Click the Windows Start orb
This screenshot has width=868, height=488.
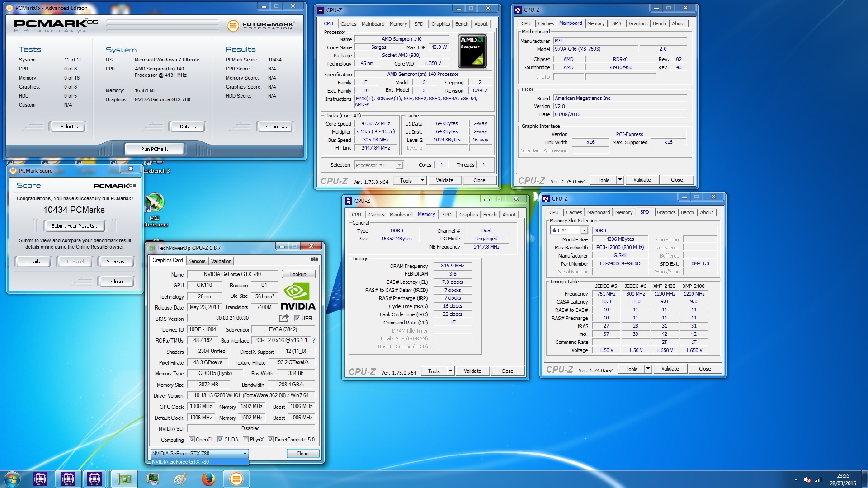(12, 479)
